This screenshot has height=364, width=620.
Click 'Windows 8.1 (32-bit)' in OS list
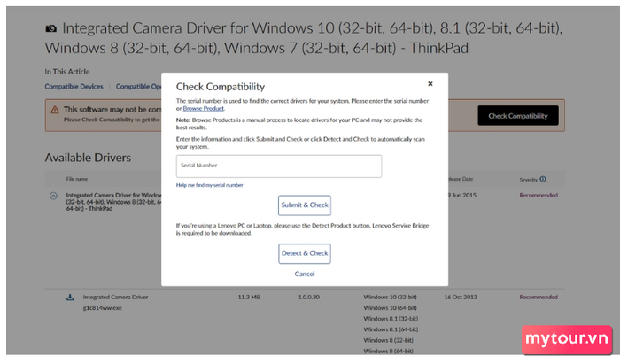click(x=391, y=319)
